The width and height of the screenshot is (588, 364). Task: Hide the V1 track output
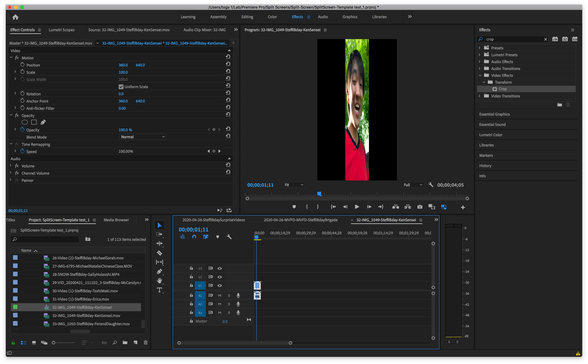[x=220, y=285]
